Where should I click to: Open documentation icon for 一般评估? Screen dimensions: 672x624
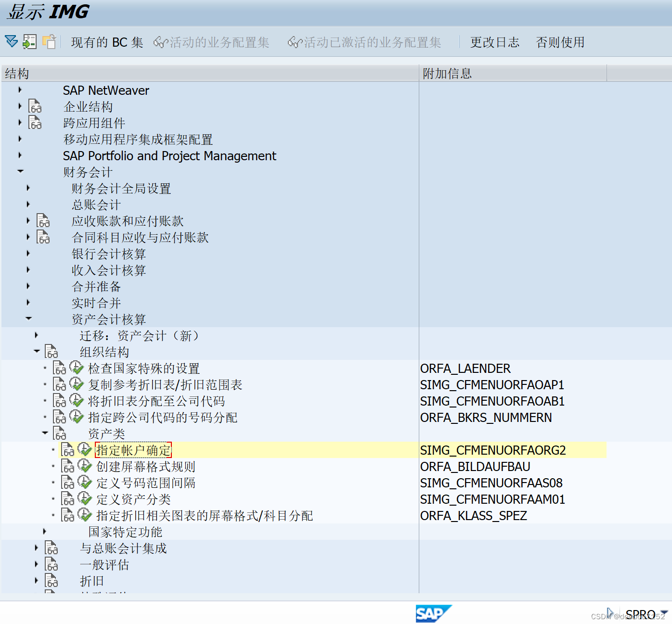[x=52, y=564]
